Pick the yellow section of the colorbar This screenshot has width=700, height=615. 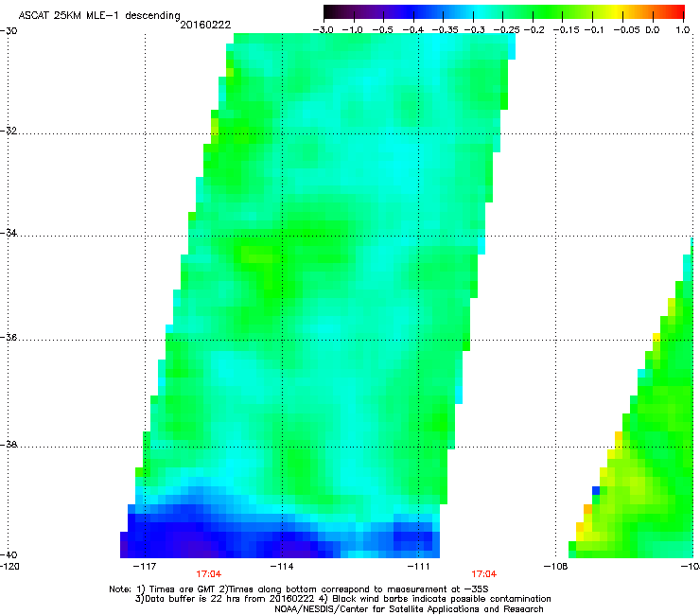[x=619, y=11]
